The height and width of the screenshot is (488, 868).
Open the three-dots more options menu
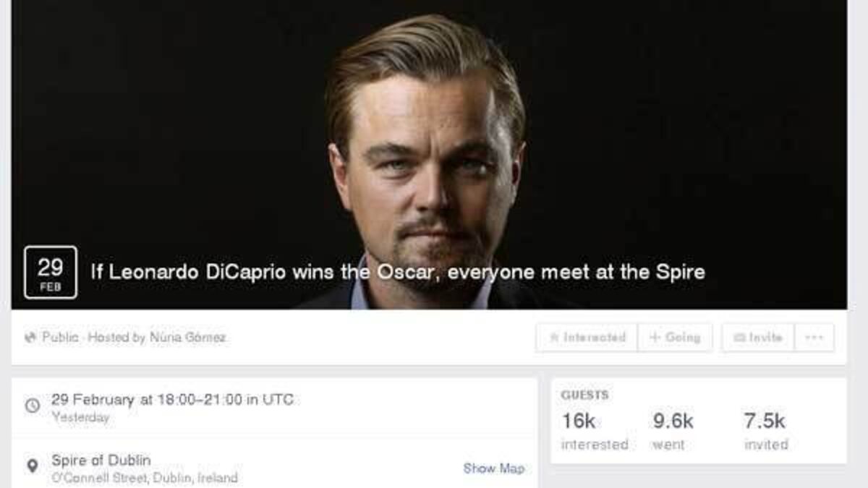click(x=814, y=338)
